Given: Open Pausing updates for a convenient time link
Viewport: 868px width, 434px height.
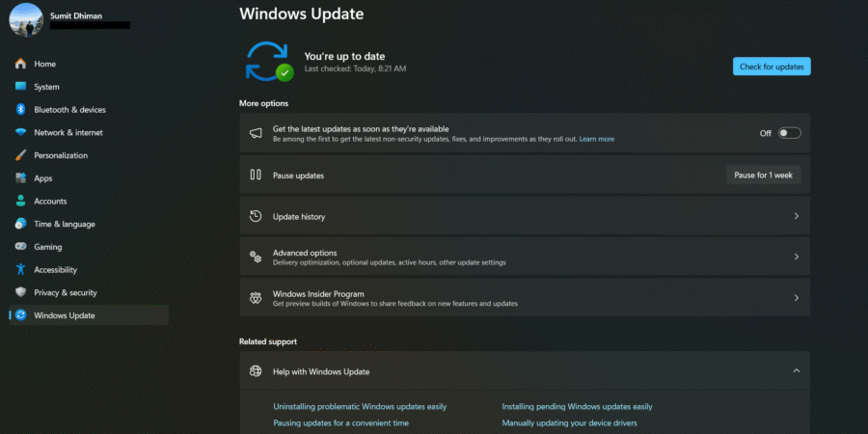Looking at the screenshot, I should pos(341,423).
